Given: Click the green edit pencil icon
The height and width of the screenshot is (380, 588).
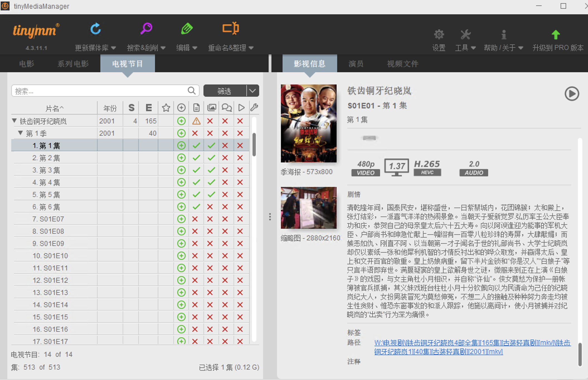Looking at the screenshot, I should pos(187,29).
